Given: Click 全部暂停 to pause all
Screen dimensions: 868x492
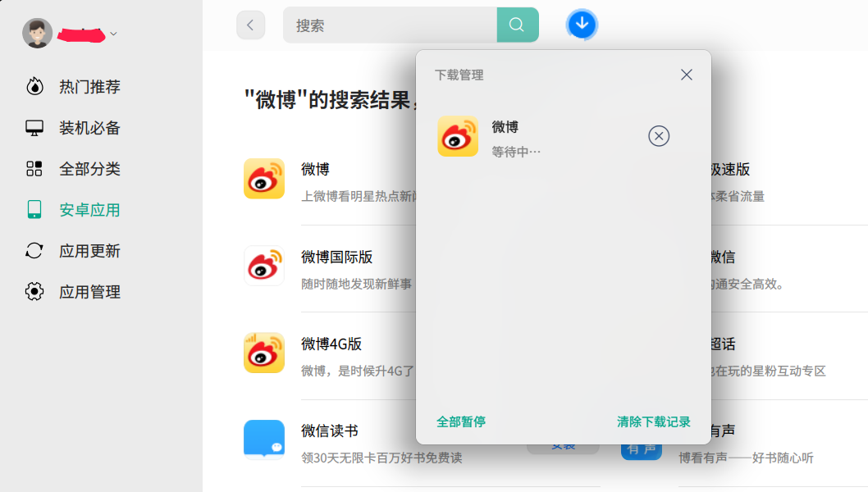Looking at the screenshot, I should (460, 421).
